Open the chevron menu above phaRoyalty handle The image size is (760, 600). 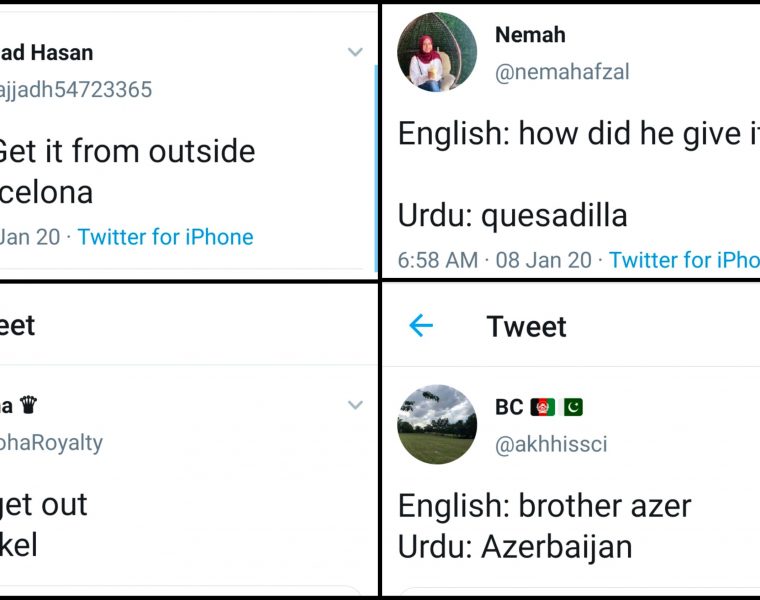pos(355,405)
